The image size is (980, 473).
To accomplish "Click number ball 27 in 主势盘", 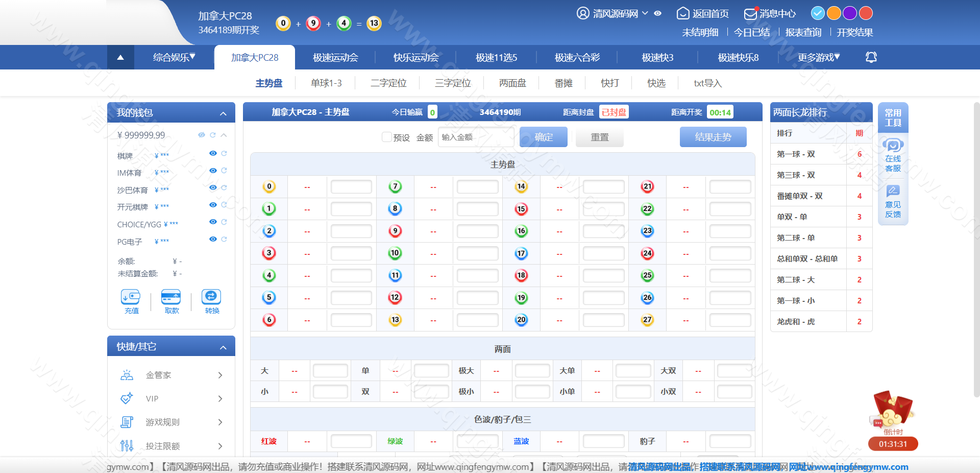I will click(x=647, y=320).
